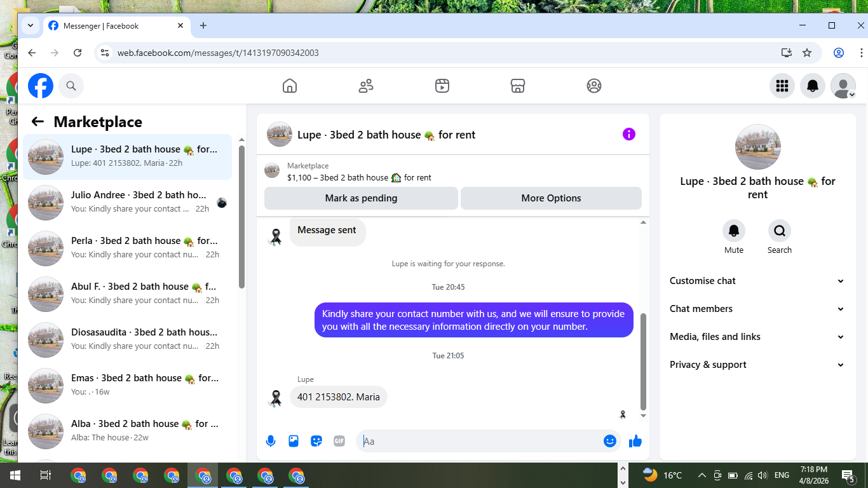Click the chat messages vertical scrollbar
The width and height of the screenshot is (868, 488).
[643, 361]
